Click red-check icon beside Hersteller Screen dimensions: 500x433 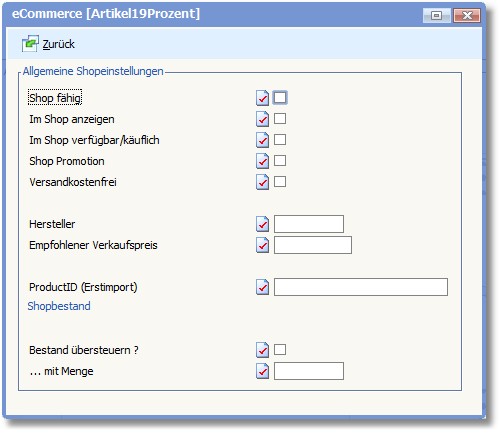pyautogui.click(x=262, y=224)
